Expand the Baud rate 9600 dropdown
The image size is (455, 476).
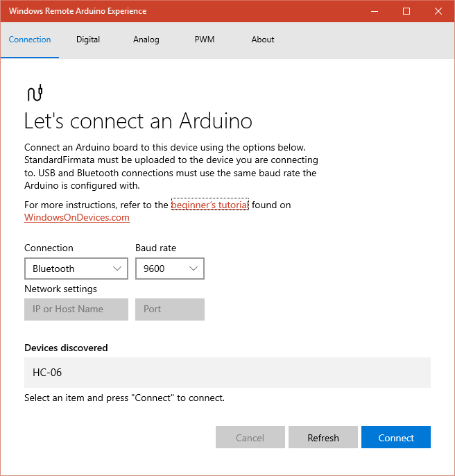pos(170,269)
